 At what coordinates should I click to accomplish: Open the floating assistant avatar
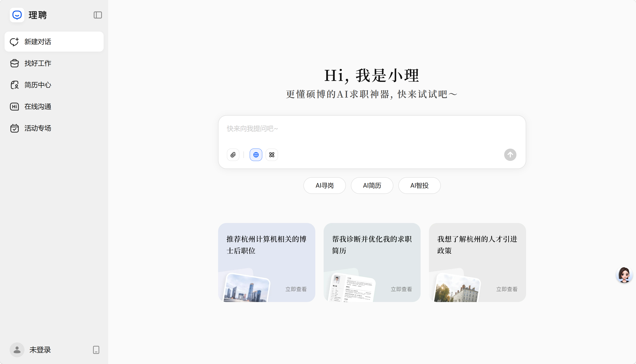[x=624, y=275]
